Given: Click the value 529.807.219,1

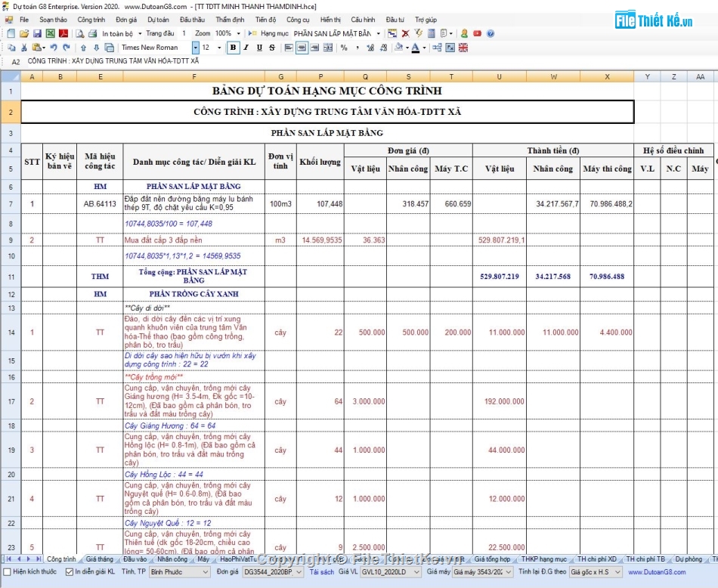Looking at the screenshot, I should (x=500, y=240).
